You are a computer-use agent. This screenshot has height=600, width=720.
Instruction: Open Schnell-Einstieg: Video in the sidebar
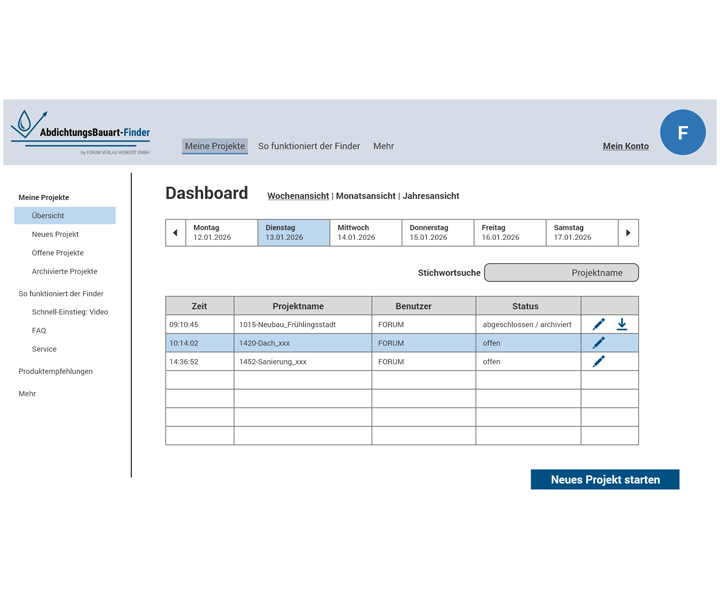tap(70, 312)
